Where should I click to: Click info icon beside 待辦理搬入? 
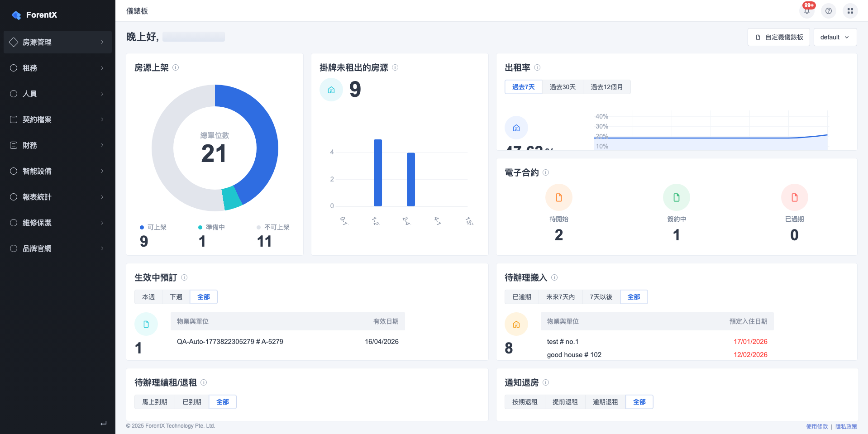pyautogui.click(x=554, y=277)
